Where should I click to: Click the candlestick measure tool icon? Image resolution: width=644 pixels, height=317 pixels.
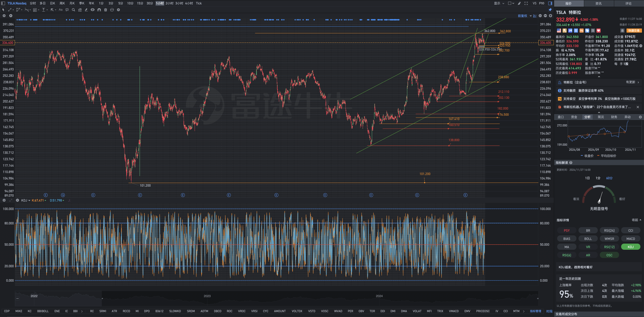pos(80,10)
